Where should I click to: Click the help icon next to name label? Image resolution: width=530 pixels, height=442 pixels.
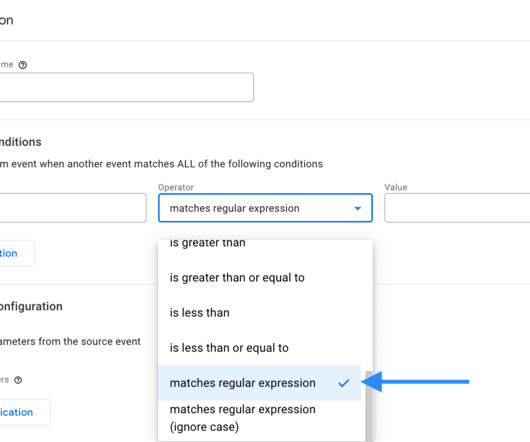click(x=23, y=65)
